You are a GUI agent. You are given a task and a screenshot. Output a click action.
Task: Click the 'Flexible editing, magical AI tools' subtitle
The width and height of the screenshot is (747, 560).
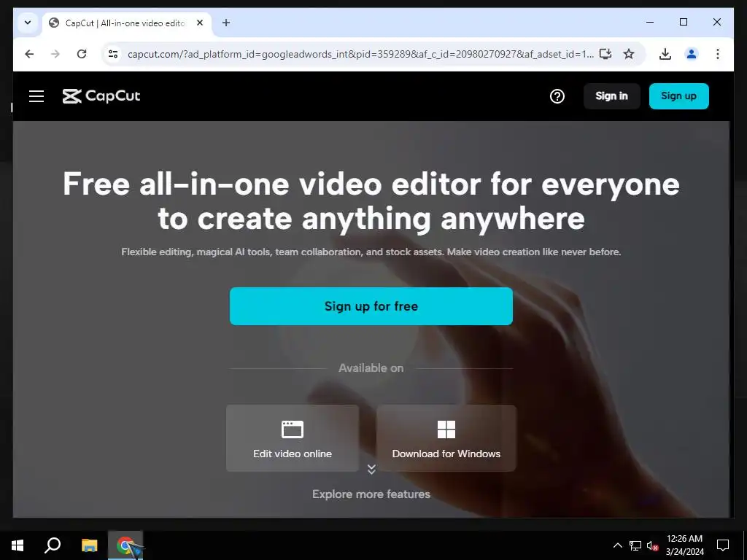[x=371, y=252]
